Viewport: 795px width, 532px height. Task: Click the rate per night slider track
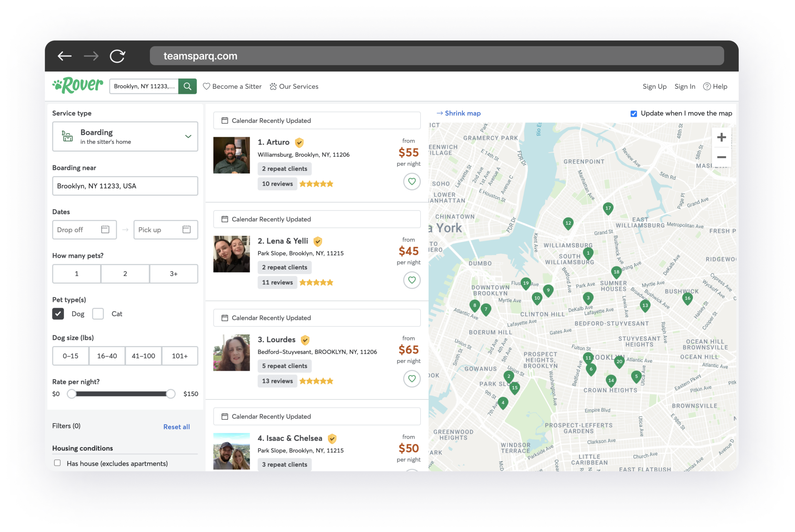point(121,394)
